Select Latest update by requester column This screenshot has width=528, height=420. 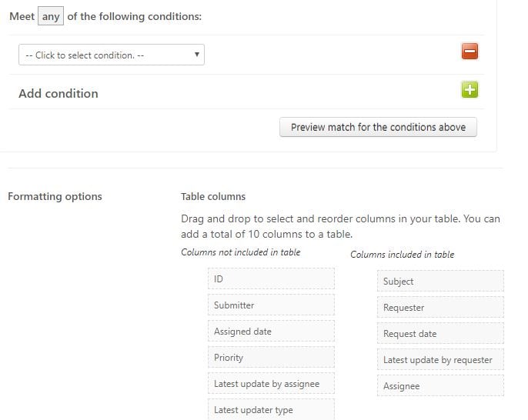pos(440,359)
